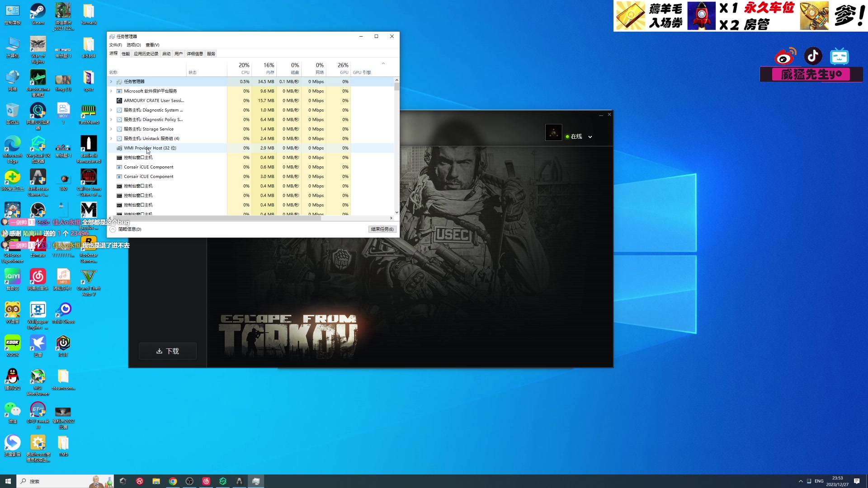Select the BattleBit Remastered desktop icon
The image size is (868, 488).
[x=89, y=149]
